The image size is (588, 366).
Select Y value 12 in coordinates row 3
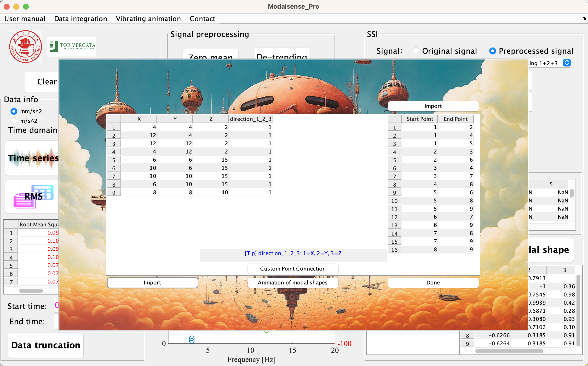[x=175, y=143]
